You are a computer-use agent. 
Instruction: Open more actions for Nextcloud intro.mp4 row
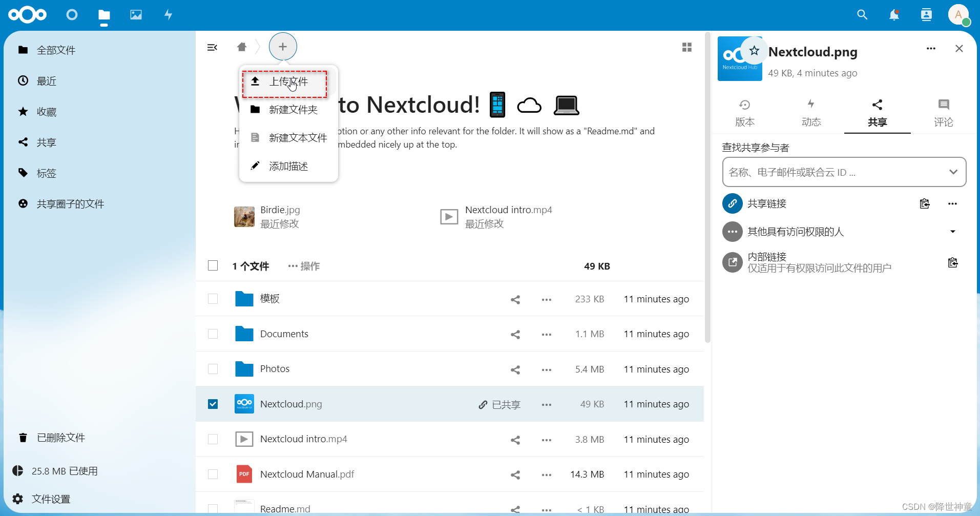pos(547,440)
